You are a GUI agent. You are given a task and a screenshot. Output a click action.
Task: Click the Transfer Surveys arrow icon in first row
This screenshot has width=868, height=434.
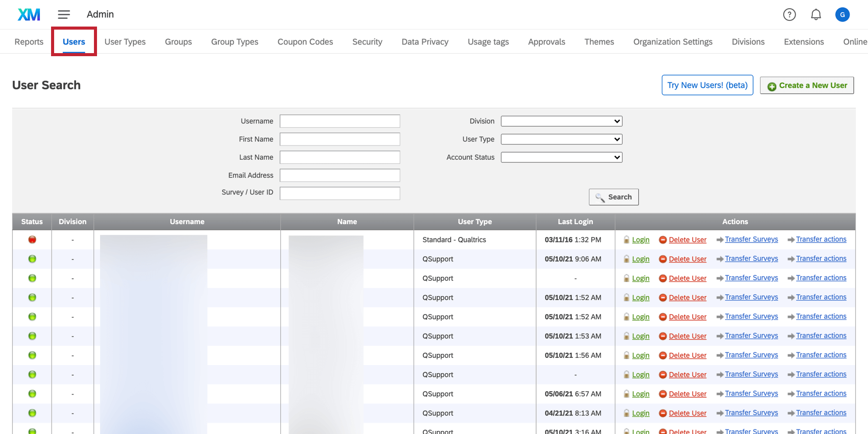tap(720, 240)
